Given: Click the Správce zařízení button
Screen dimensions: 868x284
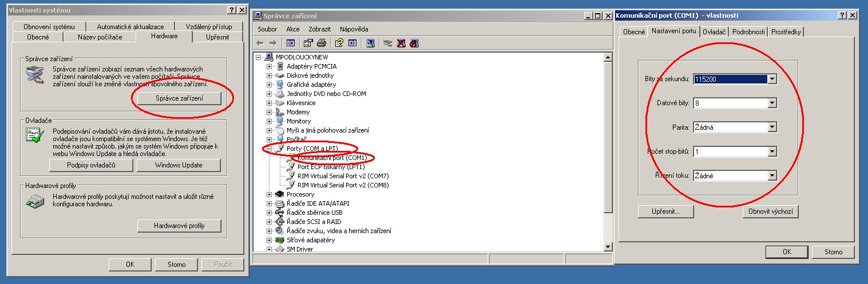Looking at the screenshot, I should tap(179, 99).
